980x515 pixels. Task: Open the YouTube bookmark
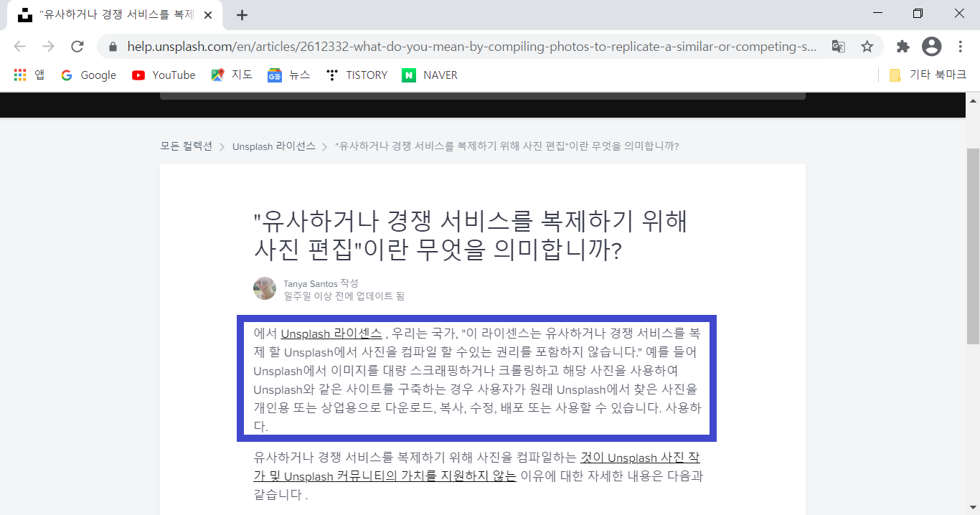tap(164, 75)
